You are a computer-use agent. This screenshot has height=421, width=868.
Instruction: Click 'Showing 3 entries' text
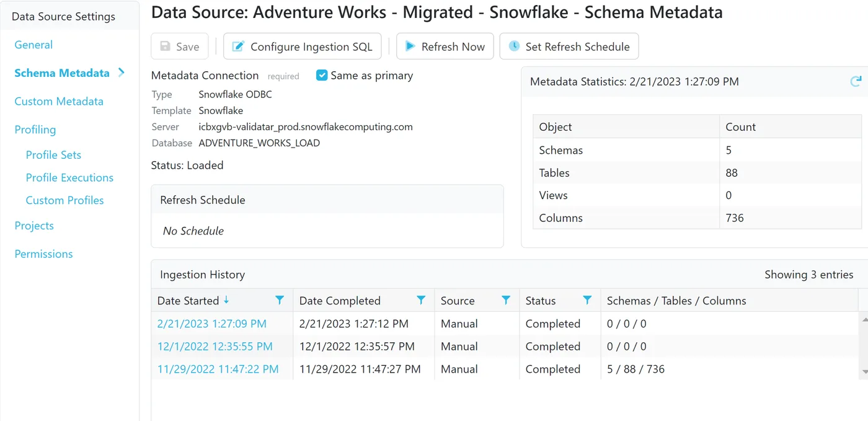click(808, 274)
